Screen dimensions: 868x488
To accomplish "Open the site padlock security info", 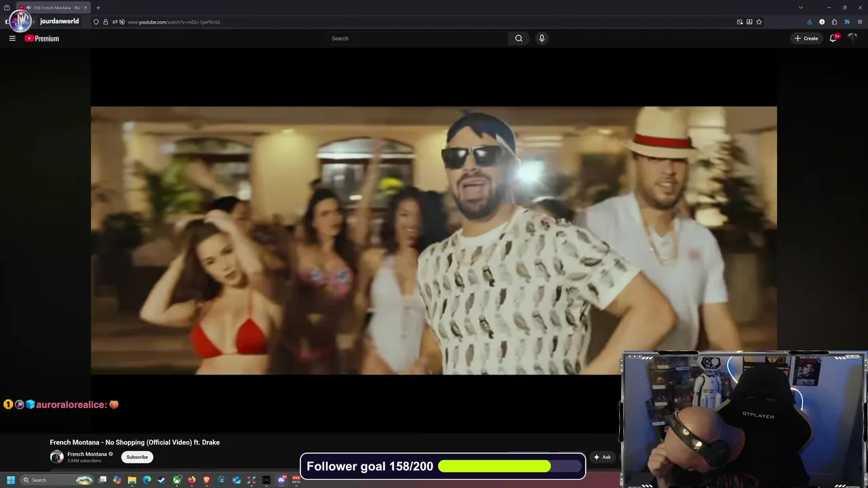I will pyautogui.click(x=105, y=22).
